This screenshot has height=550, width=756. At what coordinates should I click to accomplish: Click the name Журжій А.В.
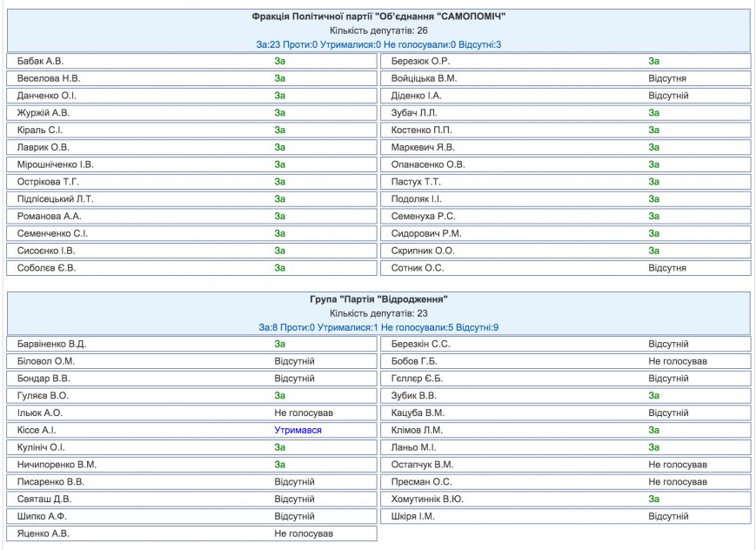pos(43,113)
